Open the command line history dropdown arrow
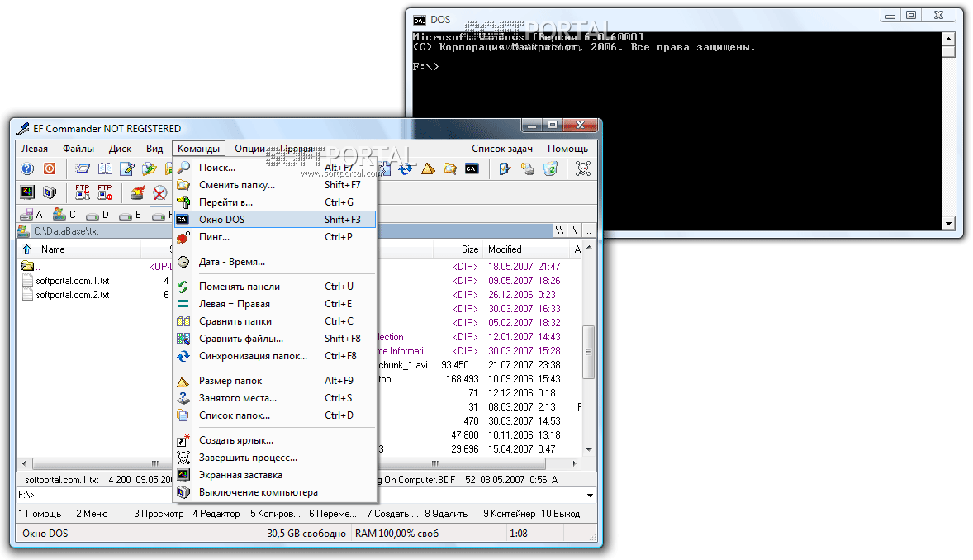The image size is (973, 560). pyautogui.click(x=590, y=496)
